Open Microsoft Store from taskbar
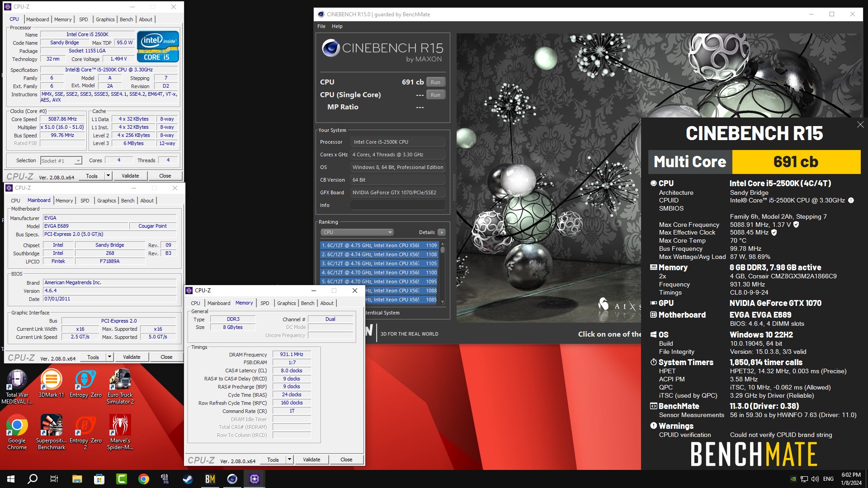The image size is (868, 488). [99, 479]
